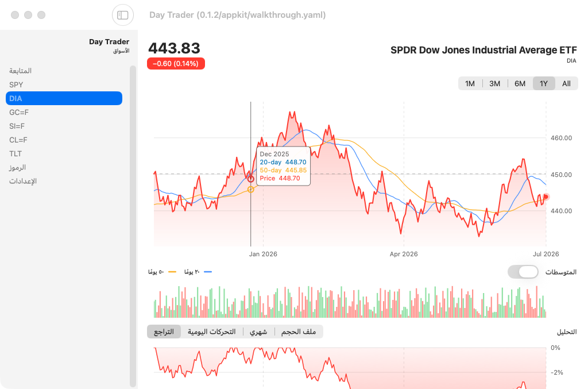Click the sidebar vertical scrollbar

coord(133,226)
